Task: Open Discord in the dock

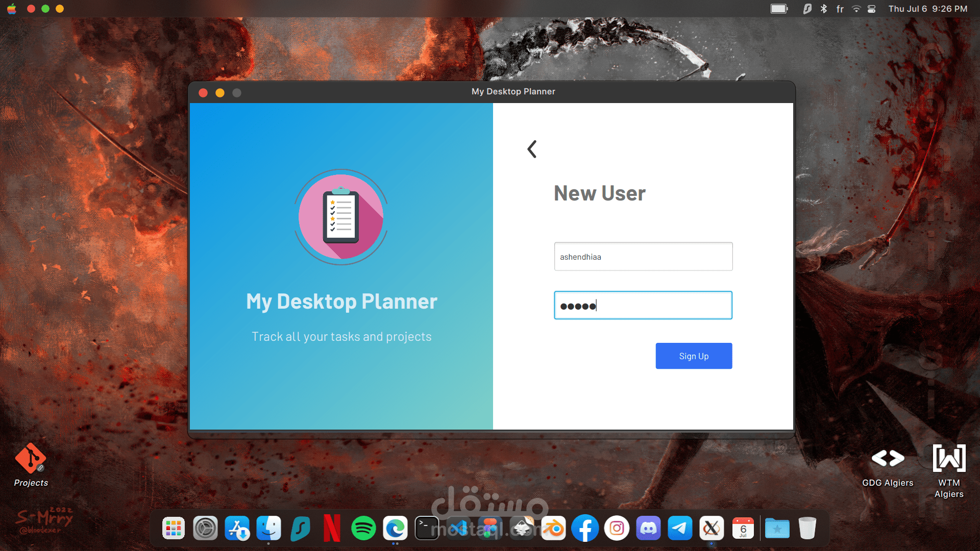Action: click(648, 529)
